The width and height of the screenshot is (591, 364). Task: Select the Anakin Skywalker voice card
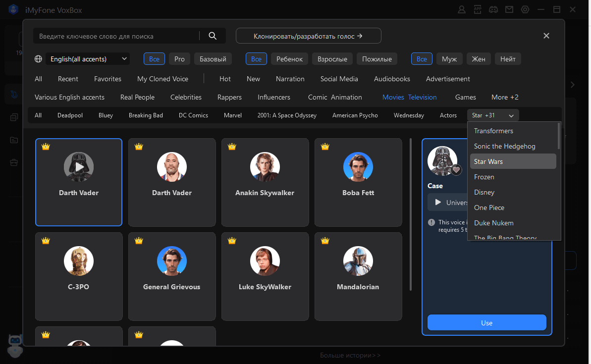pos(265,182)
